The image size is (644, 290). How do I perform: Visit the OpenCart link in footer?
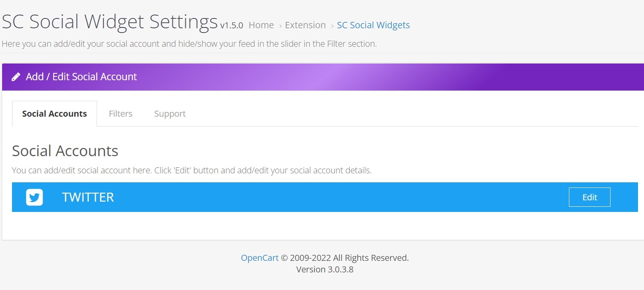260,258
